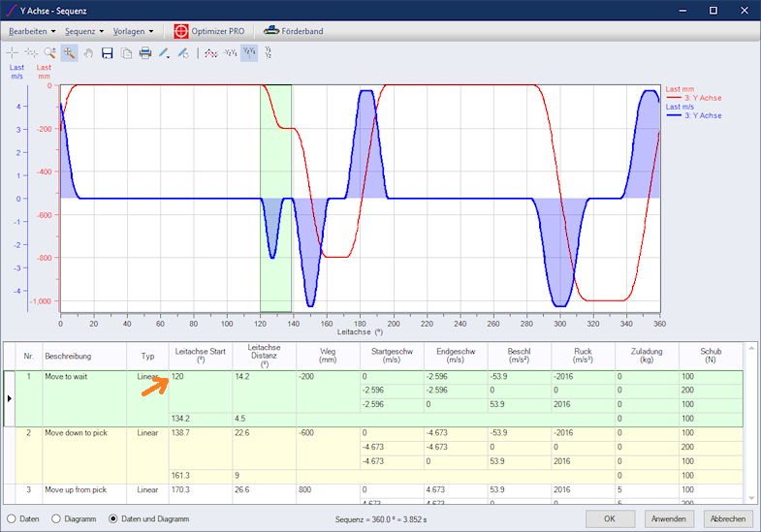
Task: Select the Diagramm radio button
Action: (x=56, y=519)
